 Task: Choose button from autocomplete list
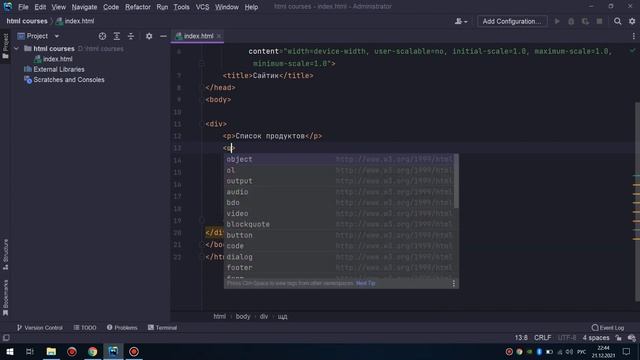tap(339, 235)
